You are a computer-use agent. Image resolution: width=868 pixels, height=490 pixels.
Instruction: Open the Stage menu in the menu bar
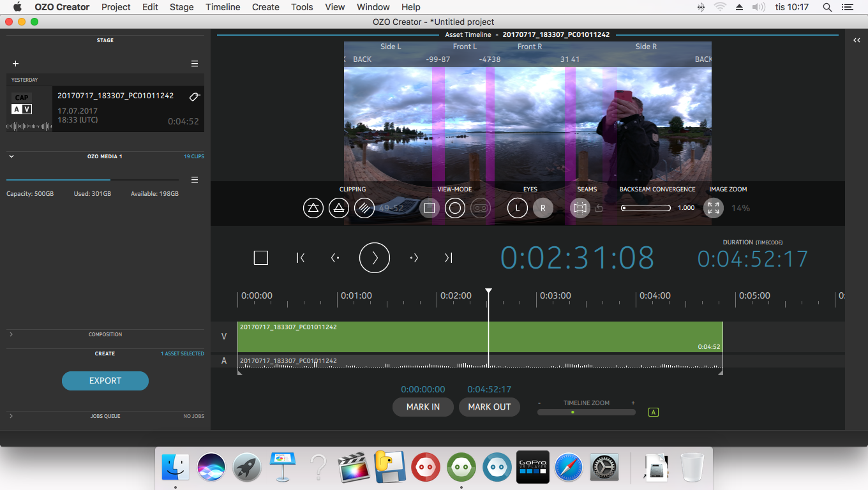point(182,7)
